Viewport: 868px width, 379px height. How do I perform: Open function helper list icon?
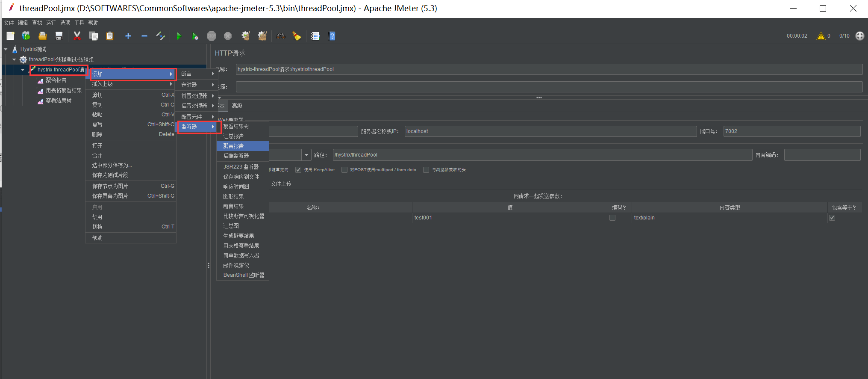click(x=315, y=36)
